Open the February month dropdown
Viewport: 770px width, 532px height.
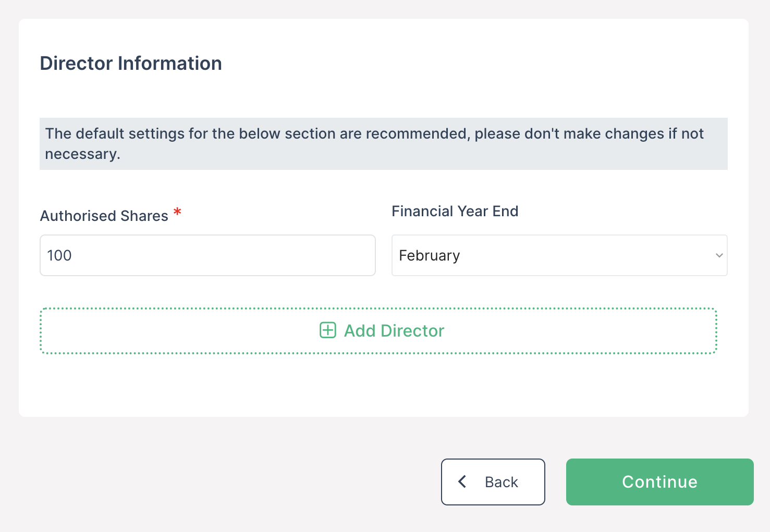tap(559, 255)
